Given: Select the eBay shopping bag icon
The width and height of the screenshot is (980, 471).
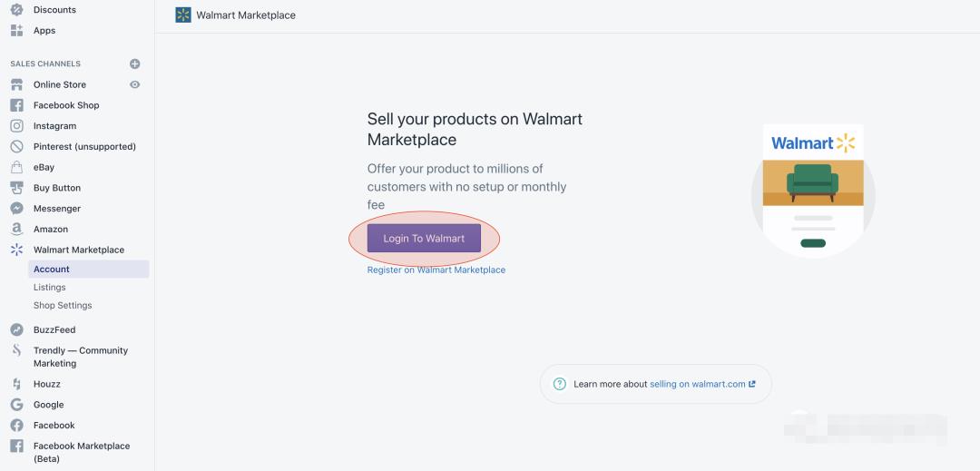Looking at the screenshot, I should pyautogui.click(x=16, y=167).
